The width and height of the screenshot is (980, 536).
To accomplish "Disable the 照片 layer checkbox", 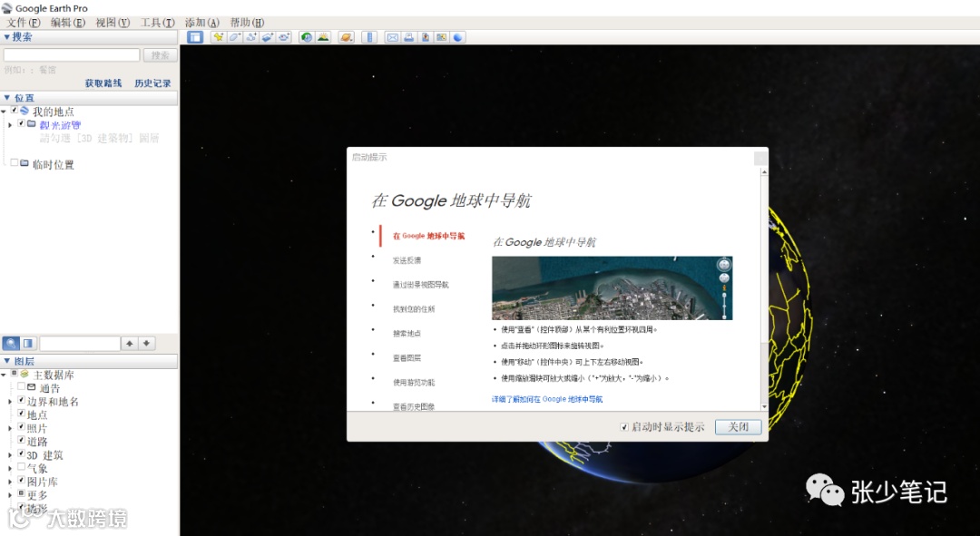I will tap(21, 426).
